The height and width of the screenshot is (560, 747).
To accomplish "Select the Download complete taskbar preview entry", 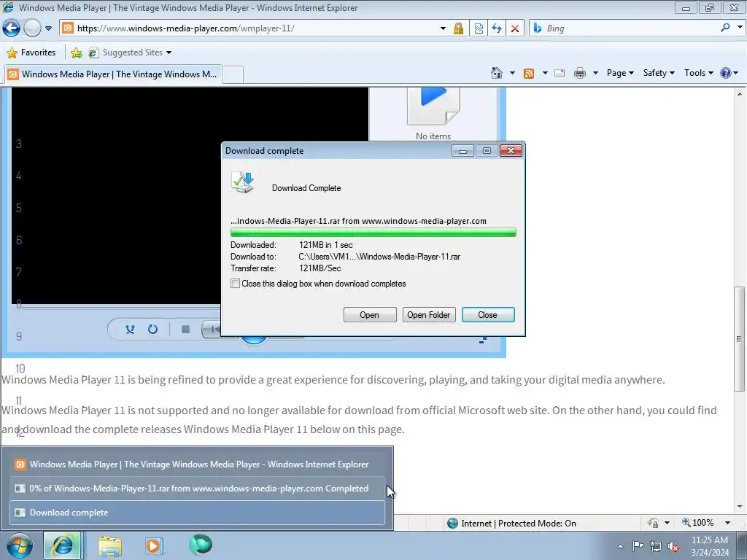I will pos(197,513).
